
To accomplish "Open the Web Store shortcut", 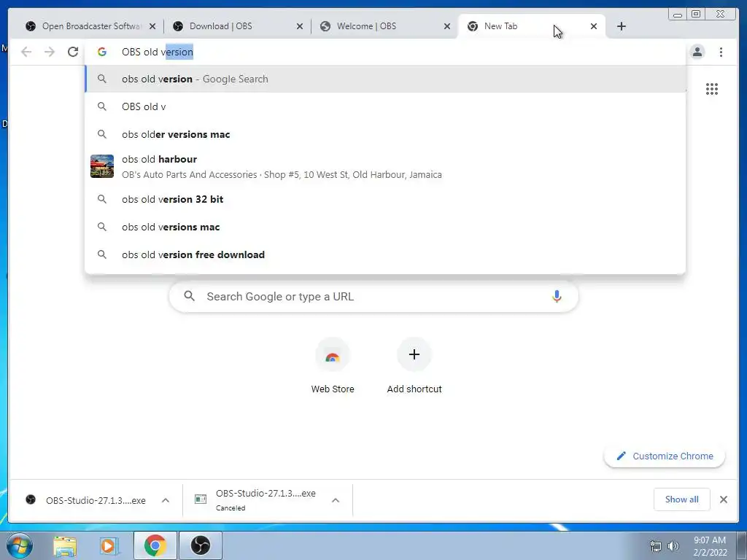I will click(x=333, y=366).
